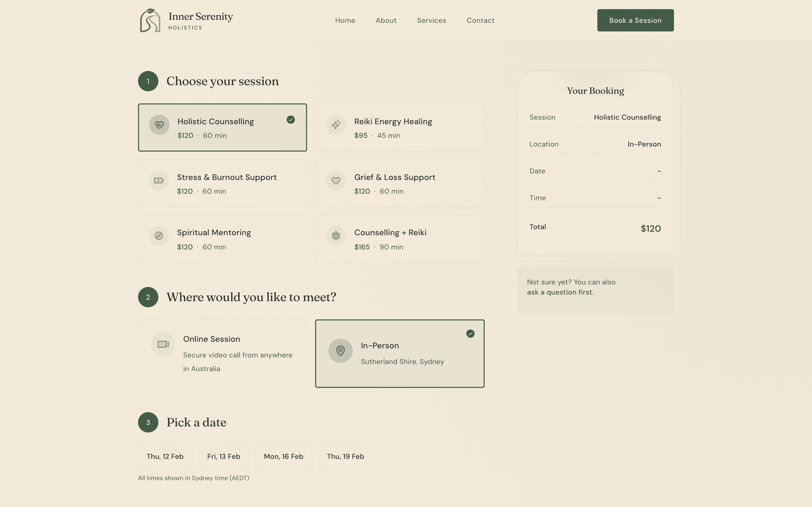This screenshot has width=812, height=507.
Task: Click the checkmark on the In-Person card
Action: coord(470,334)
